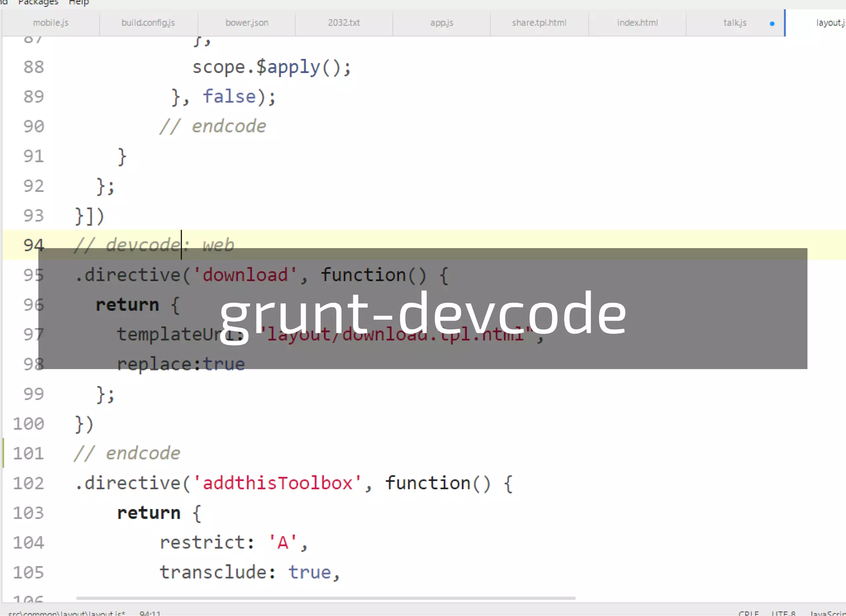Click 'transclude' on line 105
Screen dimensions: 846x616
point(213,572)
